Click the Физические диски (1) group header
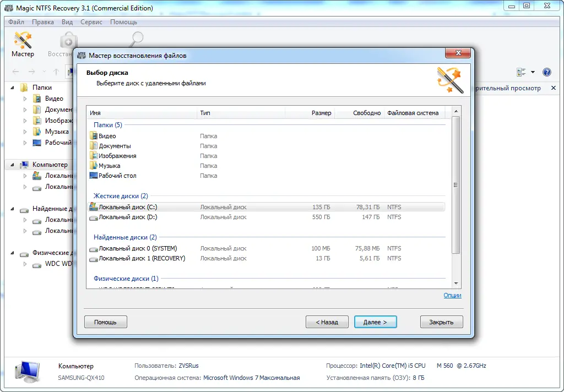Screen dimensions: 564x392 coord(126,279)
